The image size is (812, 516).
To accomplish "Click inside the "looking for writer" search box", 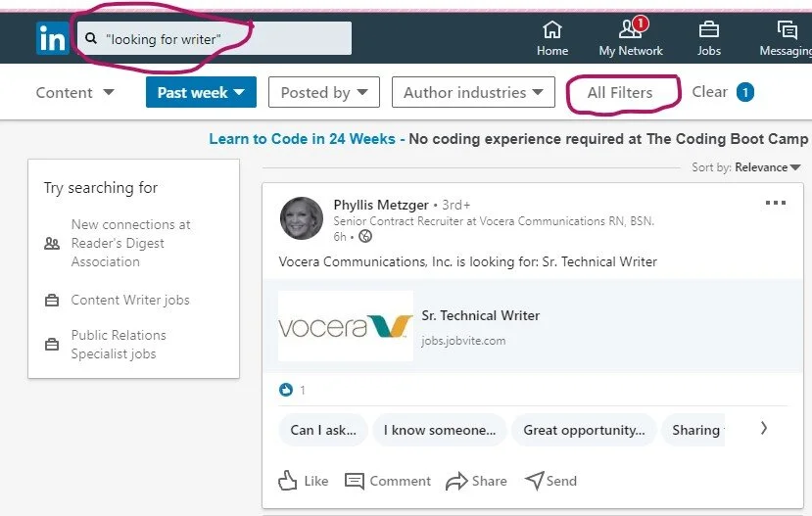I will (x=215, y=38).
